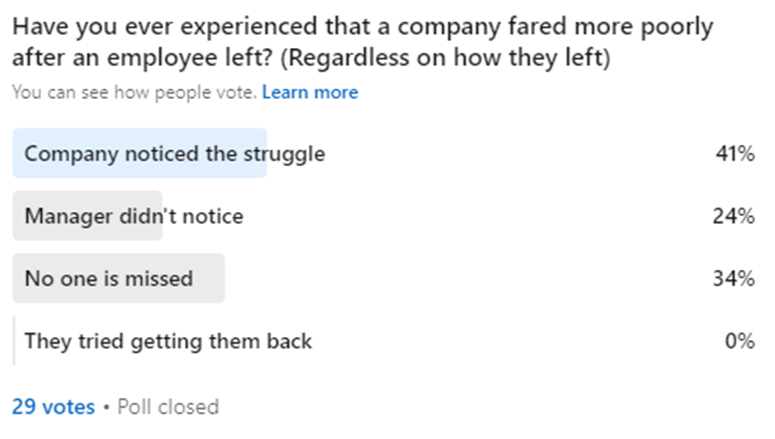The height and width of the screenshot is (439, 775).
Task: Click "You can see how people vote" text
Action: coord(133,92)
